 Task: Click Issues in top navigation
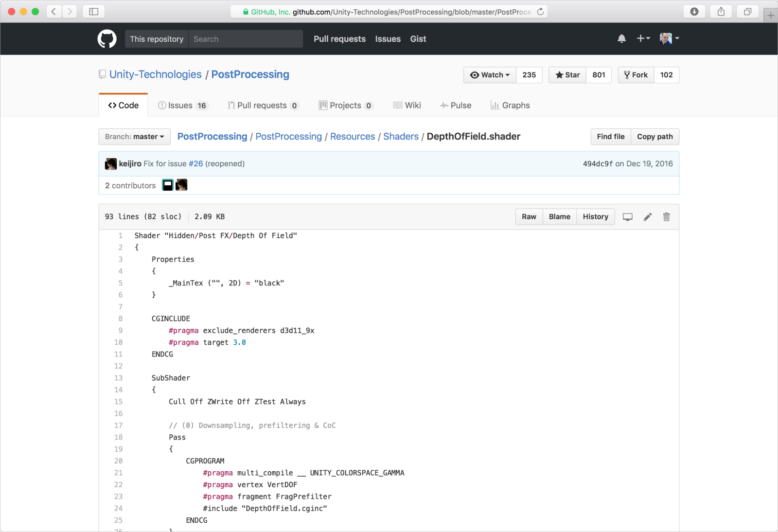[x=388, y=39]
